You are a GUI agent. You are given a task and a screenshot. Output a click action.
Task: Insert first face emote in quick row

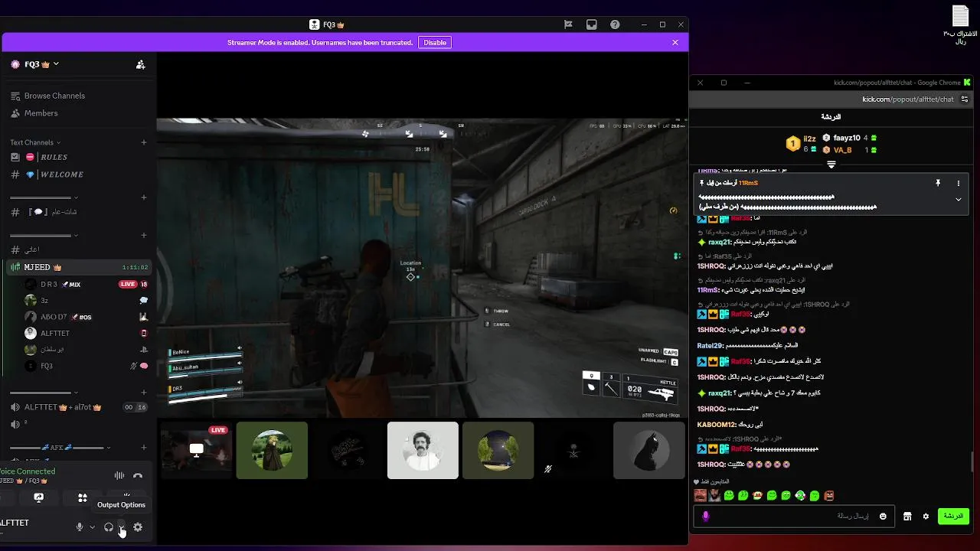tap(700, 496)
